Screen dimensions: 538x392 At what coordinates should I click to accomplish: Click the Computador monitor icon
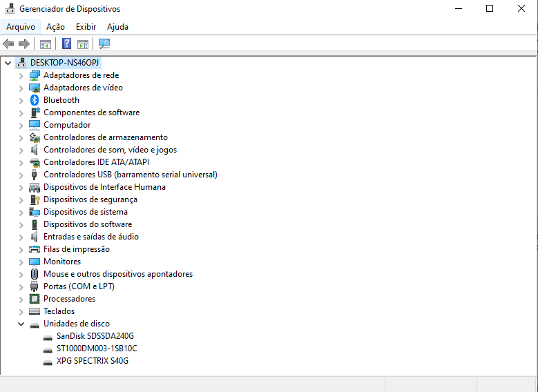(35, 124)
